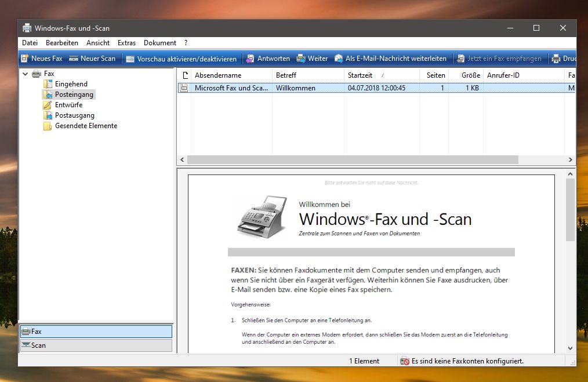Click the message list scroll-right arrow

coord(571,159)
